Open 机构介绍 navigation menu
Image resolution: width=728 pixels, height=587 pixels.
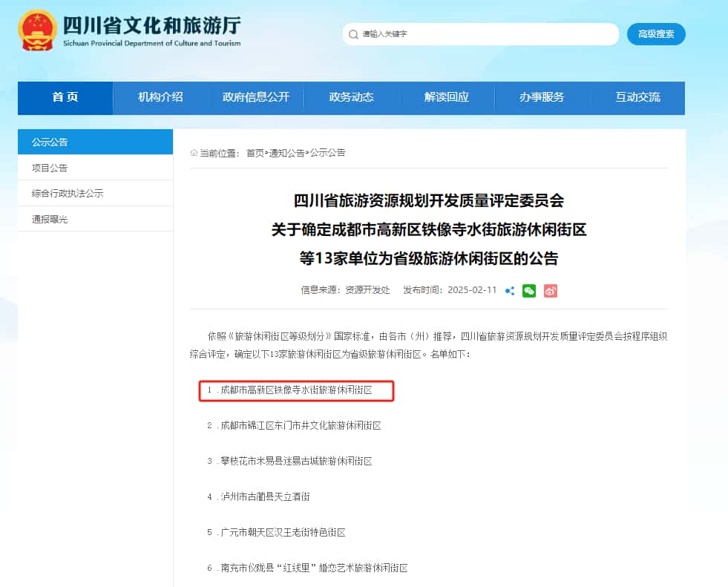coord(160,97)
